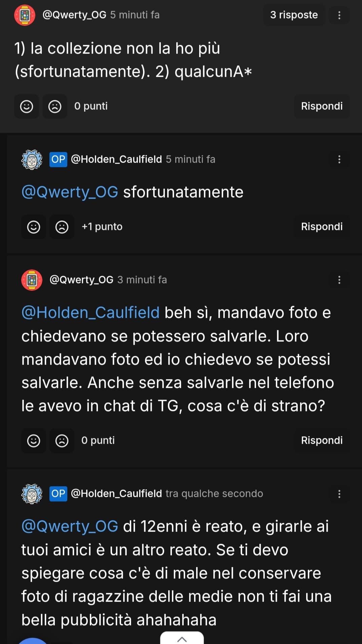Open the three-dot menu on Holden_Caulfield's "5 minuti fa" reply
Screen dimensions: 362x644
[339, 159]
